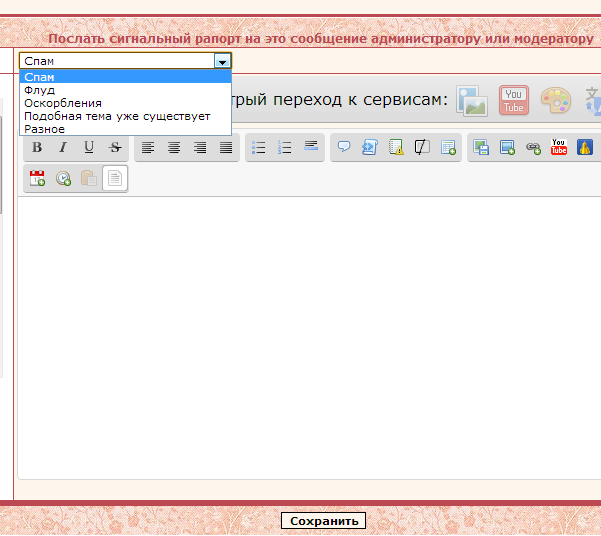Apply bold formatting in the editor
Screen dimensions: 601x536
click(x=37, y=147)
